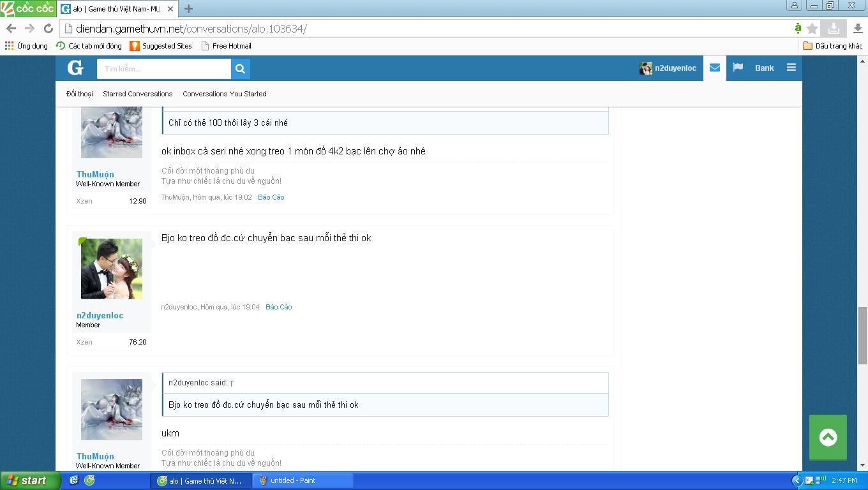This screenshot has width=868, height=490.
Task: Click n2duyenloc's wedding photo avatar
Action: [x=112, y=269]
